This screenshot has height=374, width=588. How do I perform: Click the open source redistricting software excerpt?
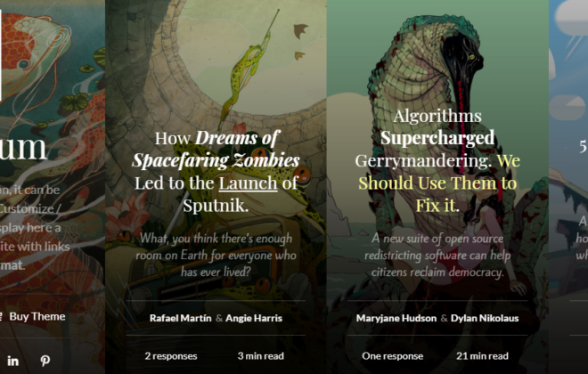(x=437, y=255)
